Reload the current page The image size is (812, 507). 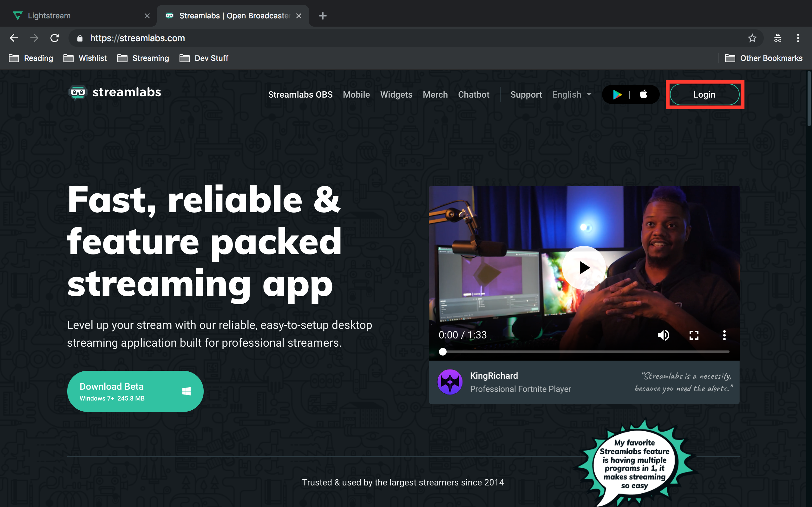pyautogui.click(x=55, y=38)
